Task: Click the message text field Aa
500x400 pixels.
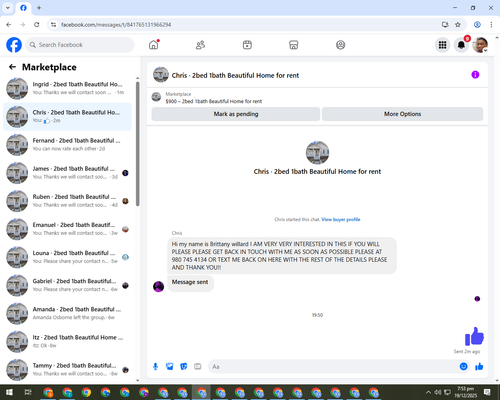Action: coord(333,367)
